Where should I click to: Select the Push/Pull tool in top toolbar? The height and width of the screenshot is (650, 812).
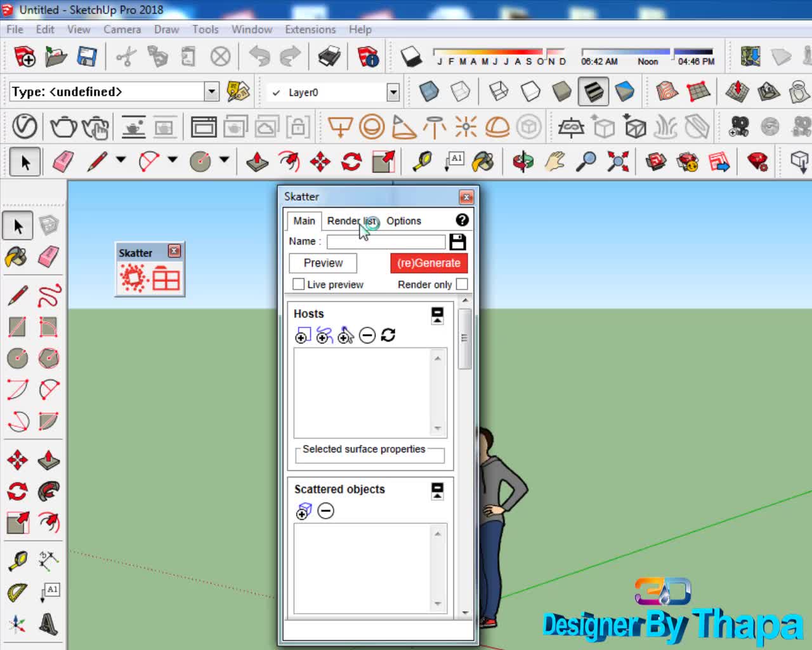(x=257, y=161)
